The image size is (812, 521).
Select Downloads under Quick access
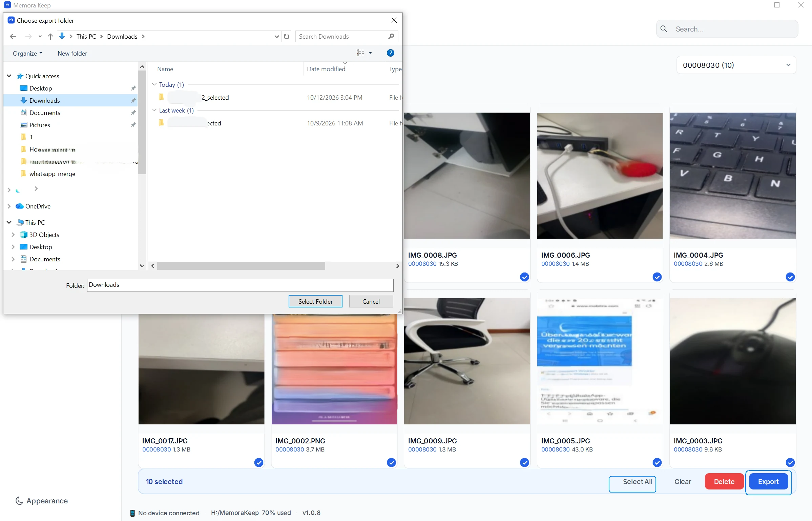(71, 100)
